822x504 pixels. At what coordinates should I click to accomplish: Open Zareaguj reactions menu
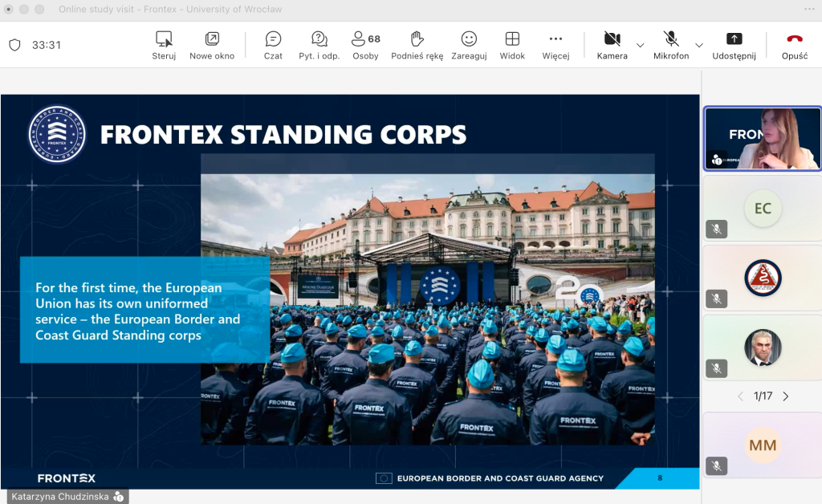click(469, 45)
